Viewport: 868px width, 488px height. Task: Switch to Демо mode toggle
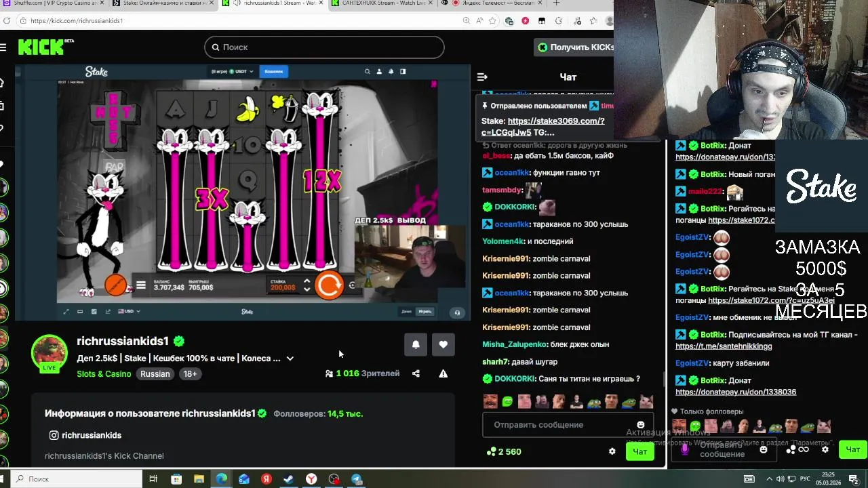[406, 312]
